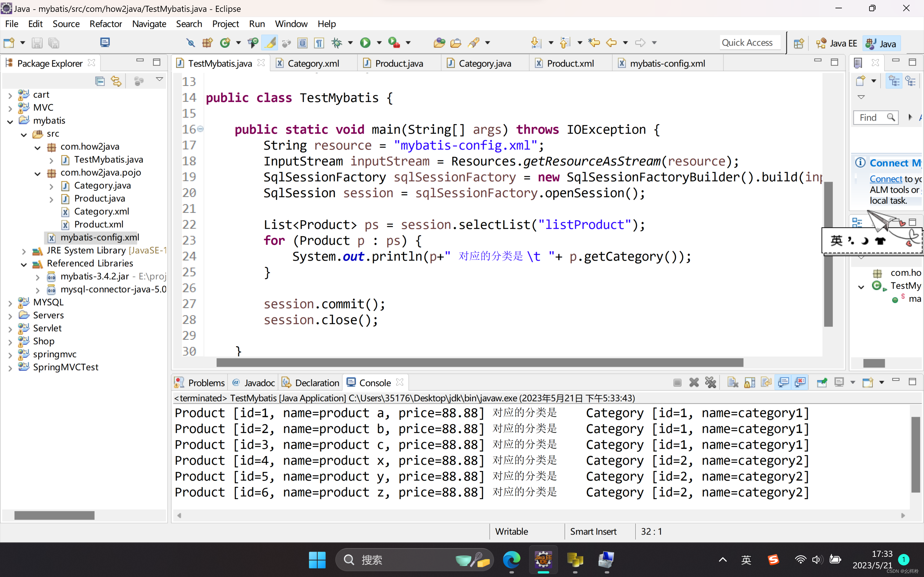
Task: Click the Save disk icon in toolbar
Action: [37, 43]
